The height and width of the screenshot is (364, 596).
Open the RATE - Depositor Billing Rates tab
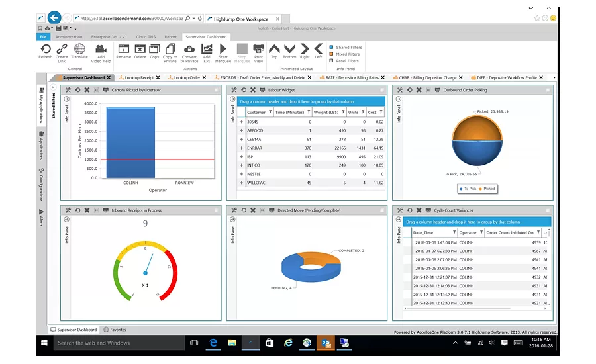352,78
